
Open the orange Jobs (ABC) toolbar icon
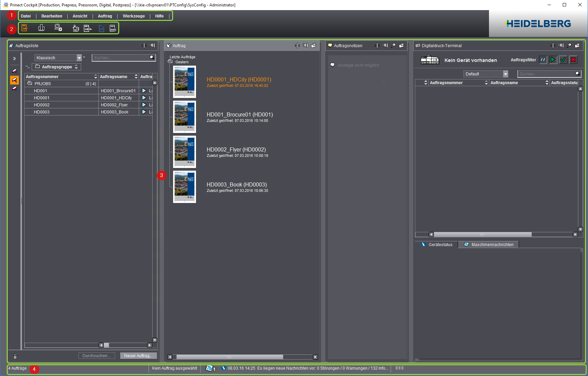pyautogui.click(x=25, y=28)
